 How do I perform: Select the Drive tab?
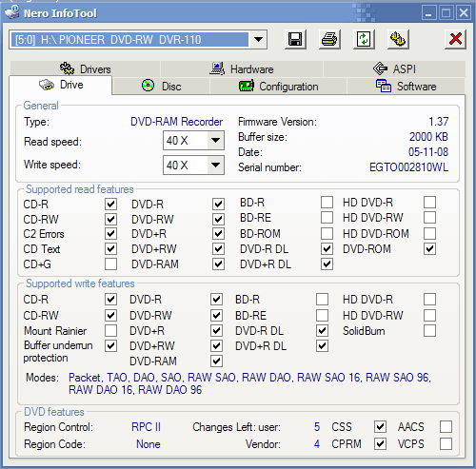click(61, 85)
